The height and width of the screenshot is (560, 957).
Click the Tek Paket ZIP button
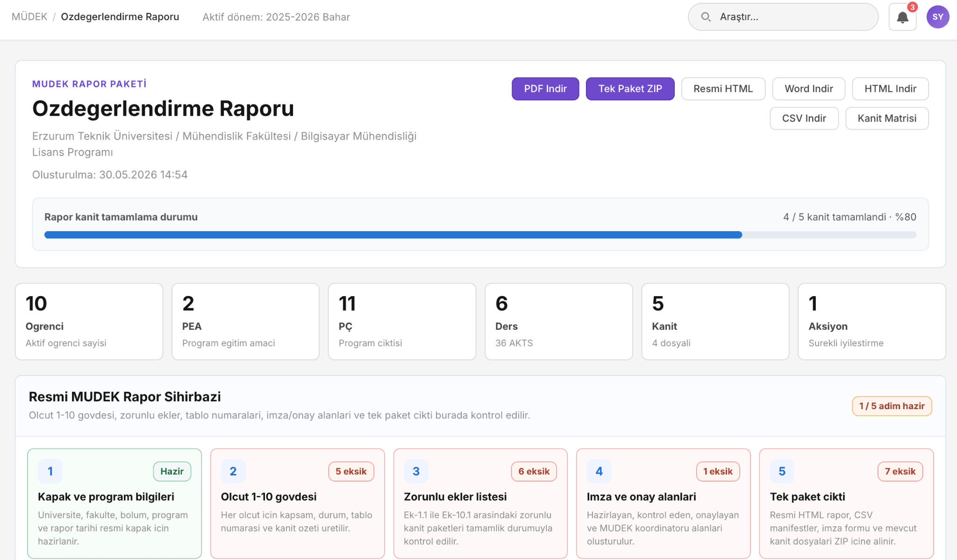coord(630,89)
